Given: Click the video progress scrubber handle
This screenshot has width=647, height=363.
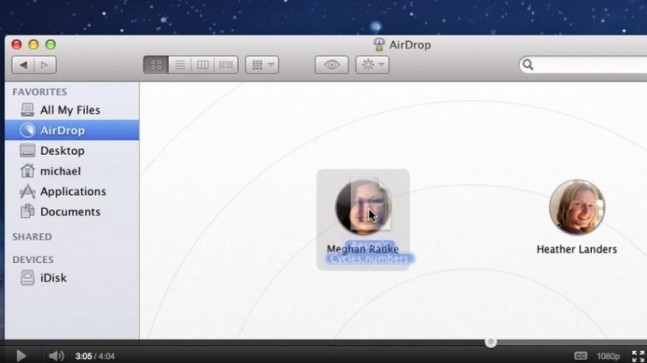Looking at the screenshot, I should [491, 342].
